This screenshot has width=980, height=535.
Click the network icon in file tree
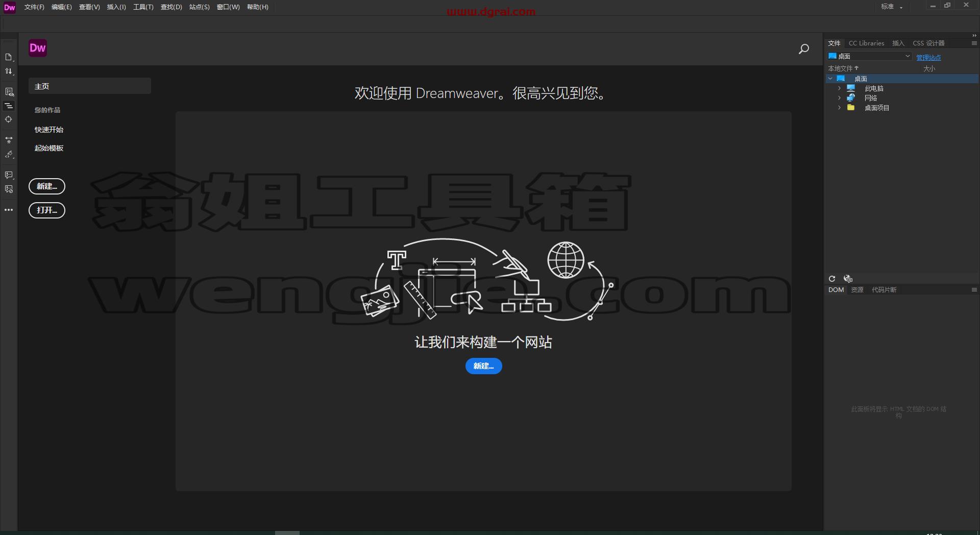pyautogui.click(x=851, y=98)
